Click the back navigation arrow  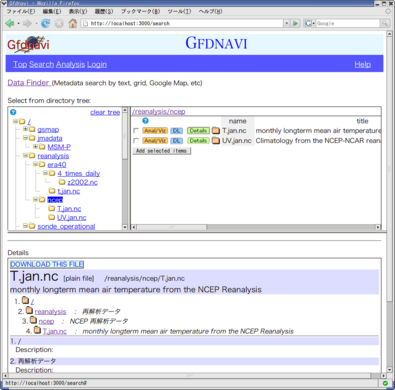click(x=10, y=23)
